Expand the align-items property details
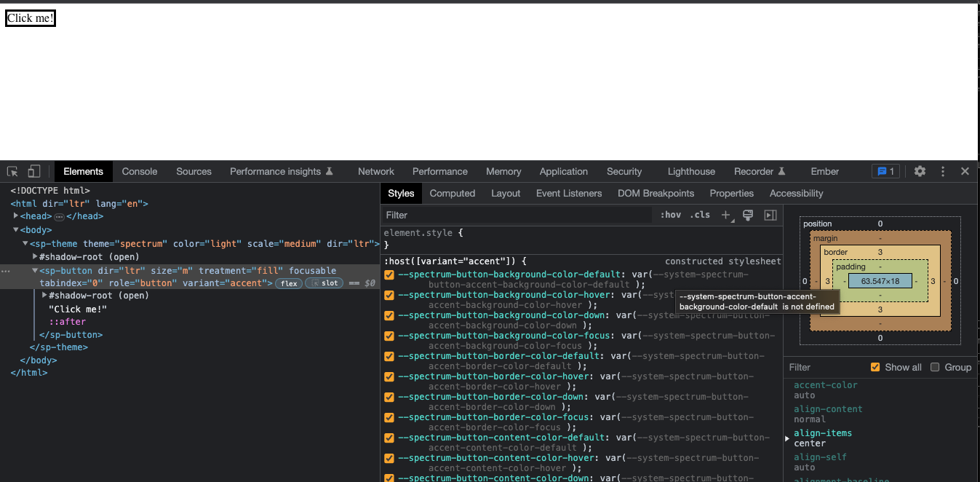The image size is (980, 482). click(786, 438)
